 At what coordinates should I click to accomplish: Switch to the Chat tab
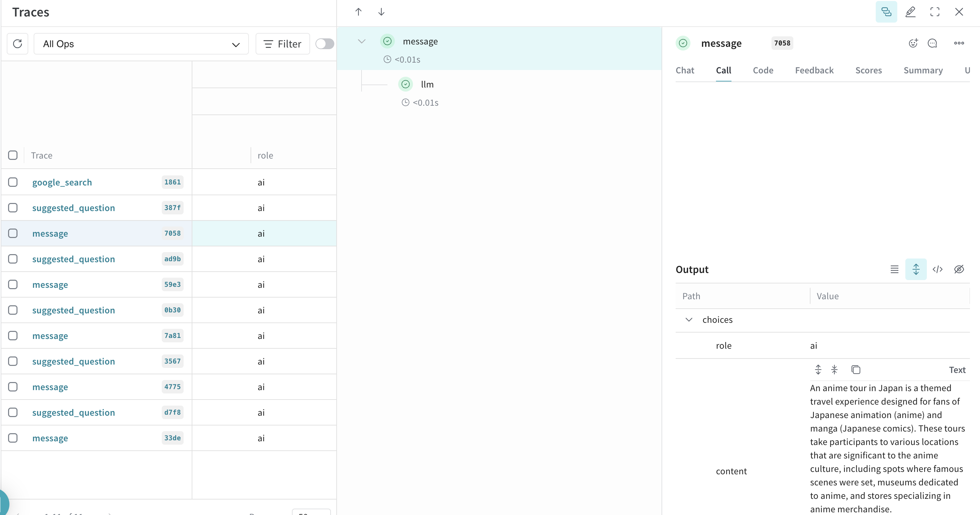[x=685, y=70]
